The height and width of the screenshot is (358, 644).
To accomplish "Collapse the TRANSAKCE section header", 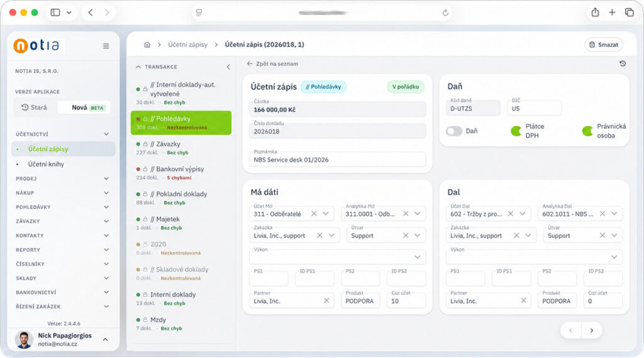I will (x=157, y=67).
